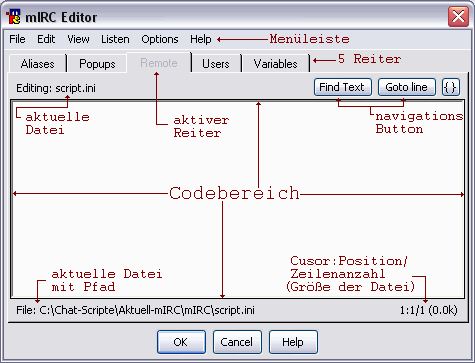The height and width of the screenshot is (363, 475).
Task: Switch to the Users tab
Action: (216, 63)
